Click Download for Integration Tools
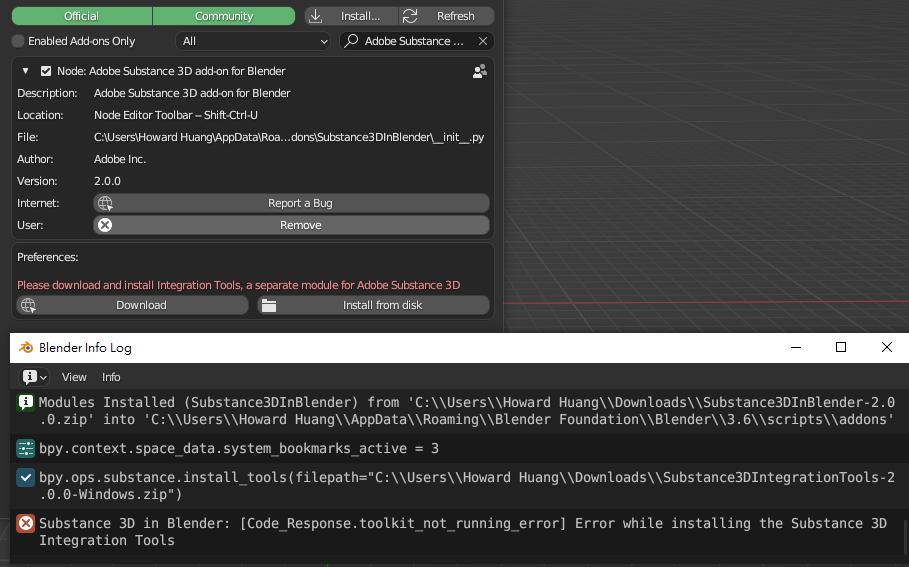This screenshot has width=909, height=567. pyautogui.click(x=132, y=306)
